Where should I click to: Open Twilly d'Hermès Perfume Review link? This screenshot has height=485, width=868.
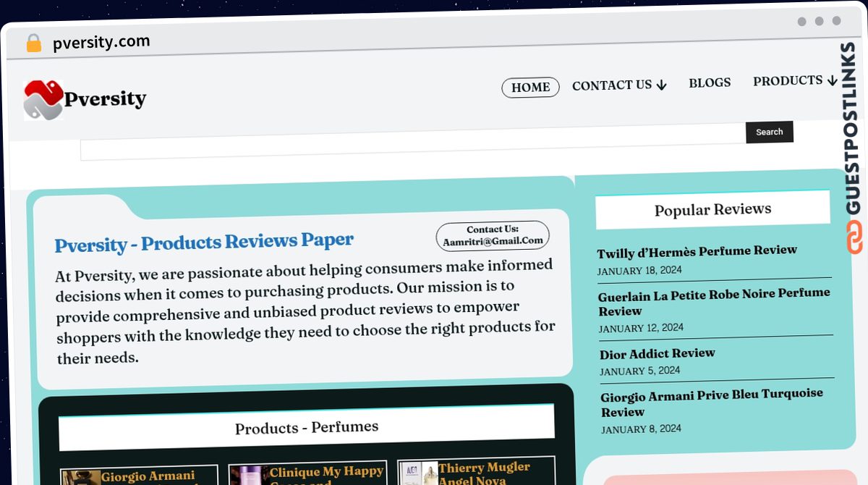(x=697, y=252)
